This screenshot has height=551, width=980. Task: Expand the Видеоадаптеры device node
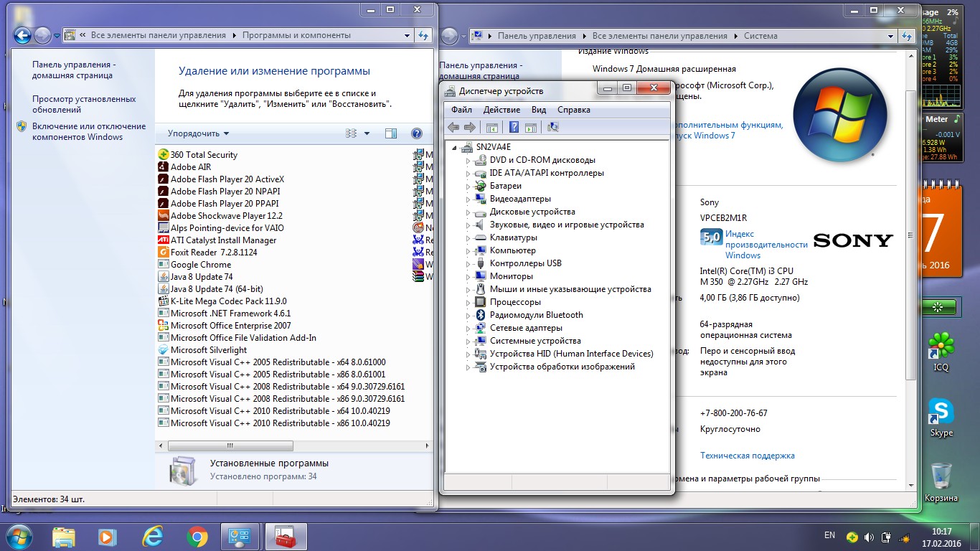coord(468,199)
